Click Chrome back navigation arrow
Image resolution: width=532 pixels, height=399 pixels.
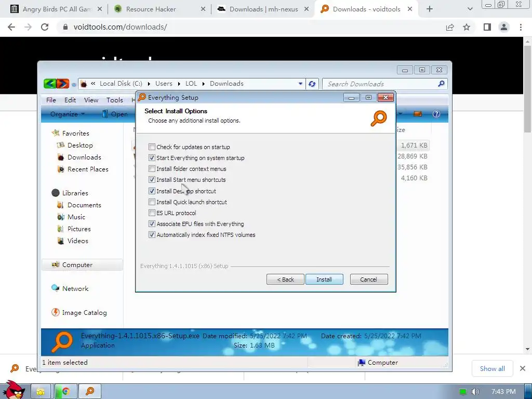coord(11,27)
